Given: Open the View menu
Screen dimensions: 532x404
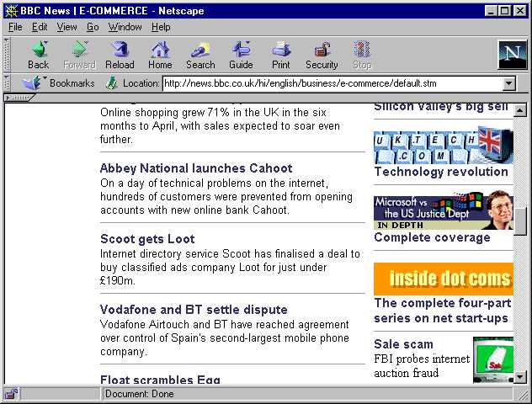Looking at the screenshot, I should tap(66, 27).
